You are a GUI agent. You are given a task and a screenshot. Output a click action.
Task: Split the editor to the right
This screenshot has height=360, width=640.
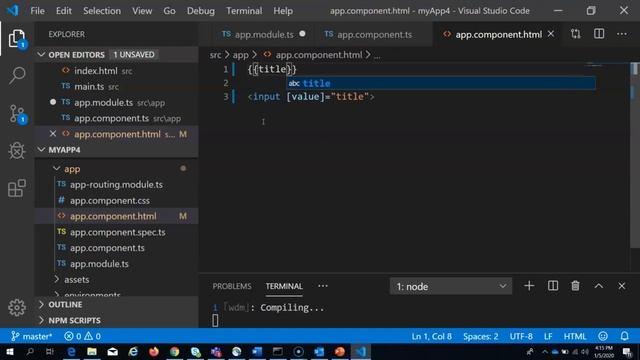click(x=599, y=34)
